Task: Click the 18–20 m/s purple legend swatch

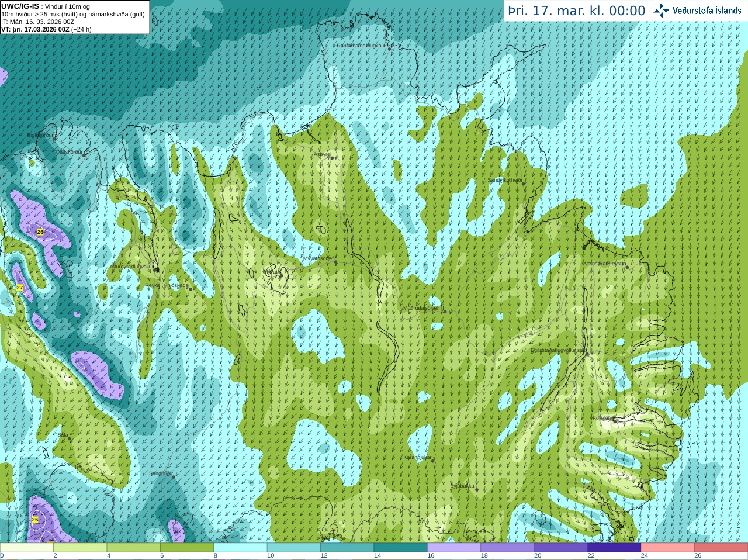Action: pos(508,548)
